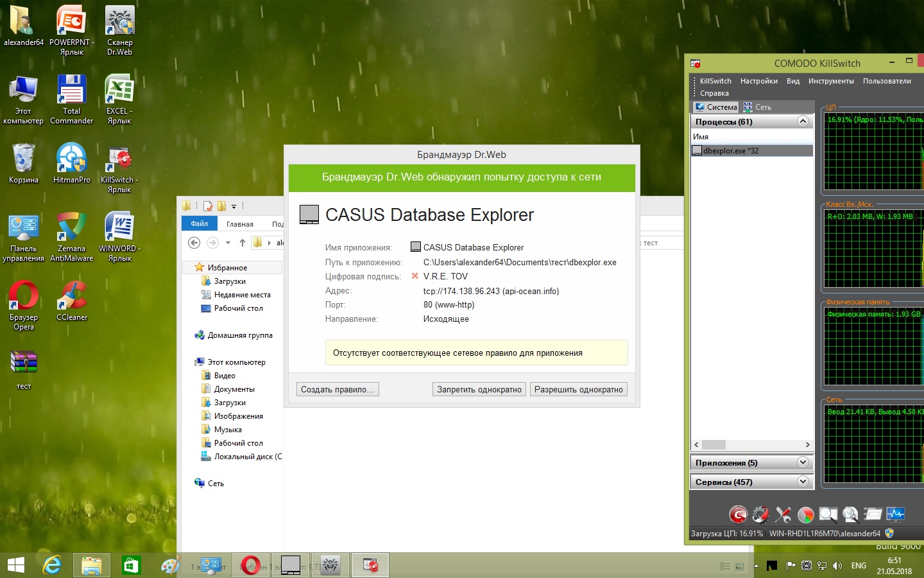The image size is (924, 578).
Task: Show hidden system tray icons arrow
Action: [x=756, y=566]
